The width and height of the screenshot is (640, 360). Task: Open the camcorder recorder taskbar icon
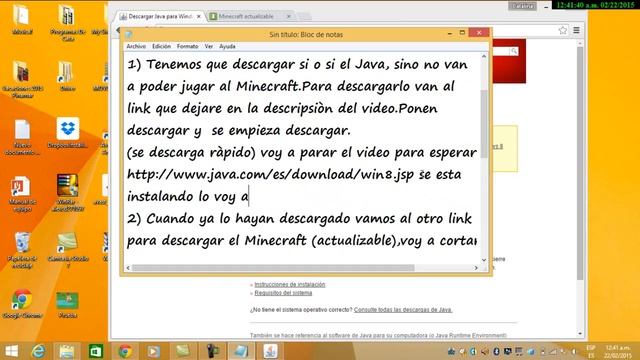coord(212,351)
